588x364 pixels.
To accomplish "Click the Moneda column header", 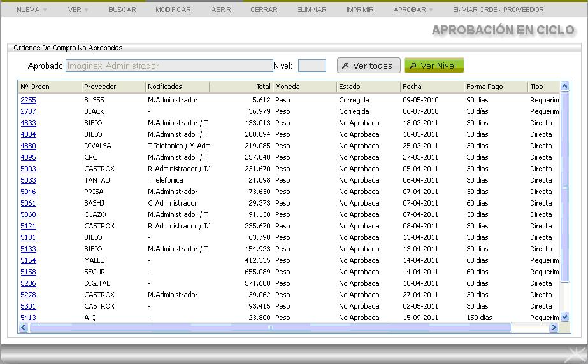I will pyautogui.click(x=305, y=87).
